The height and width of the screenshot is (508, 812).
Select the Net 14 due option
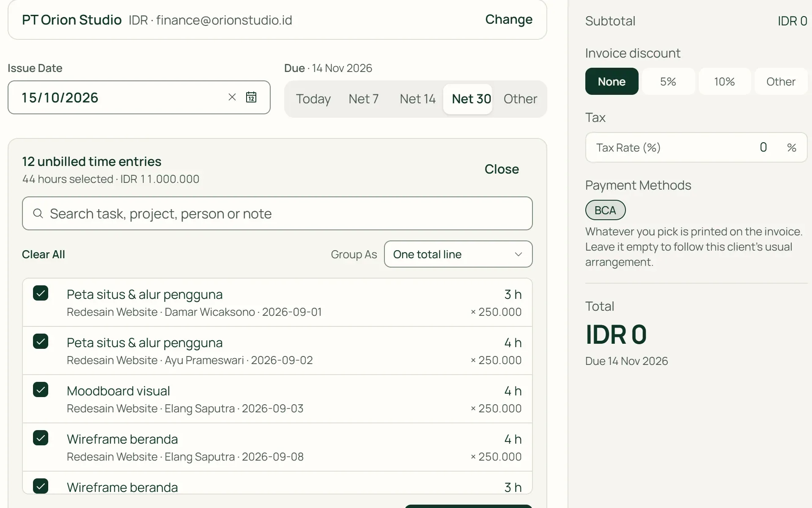[x=417, y=99]
